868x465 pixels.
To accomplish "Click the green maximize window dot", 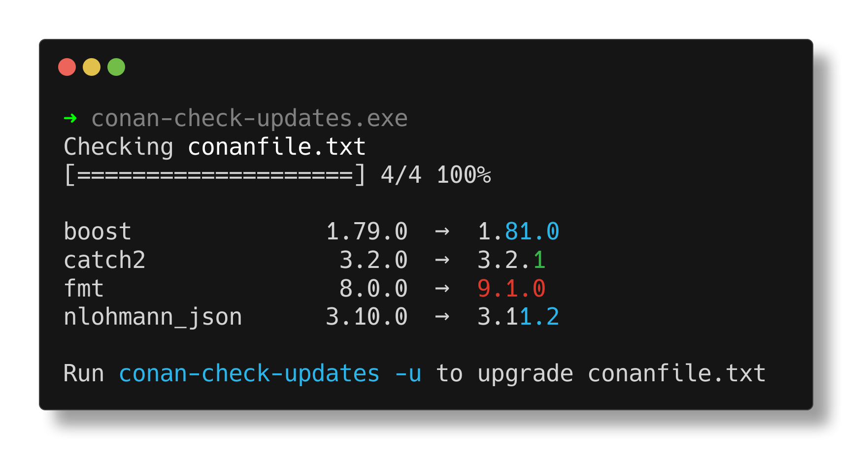I will (x=116, y=67).
